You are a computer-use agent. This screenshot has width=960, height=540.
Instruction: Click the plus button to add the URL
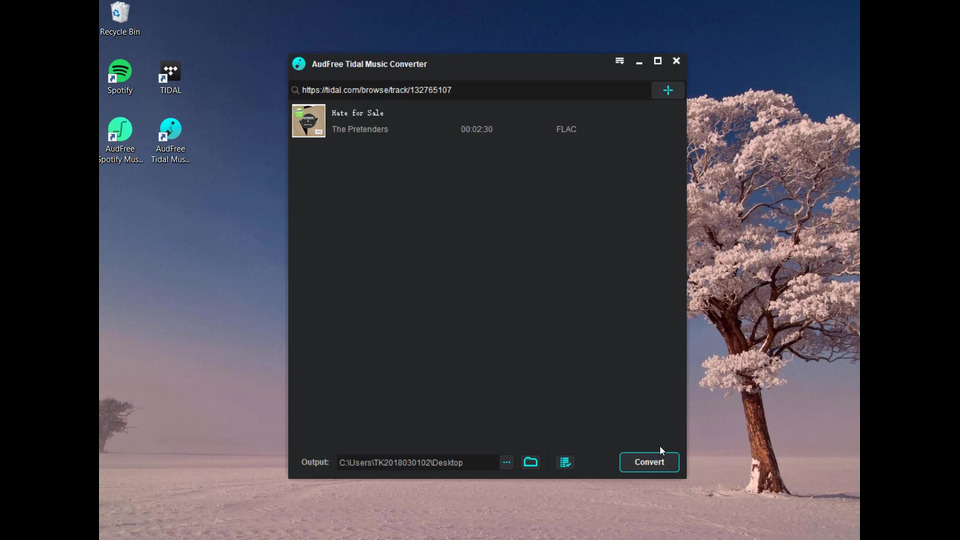click(x=668, y=91)
